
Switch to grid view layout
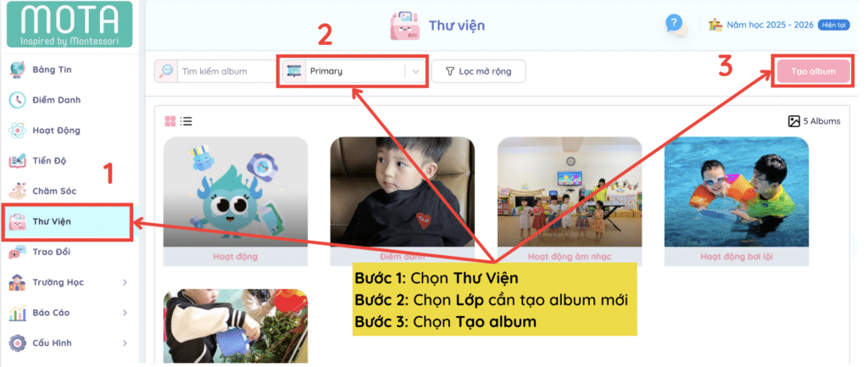pos(170,121)
